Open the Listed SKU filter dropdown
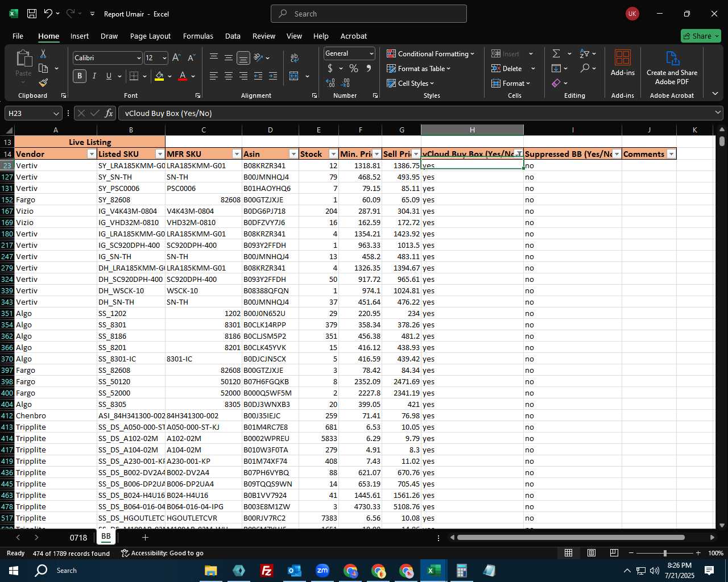The height and width of the screenshot is (582, 728). point(160,154)
